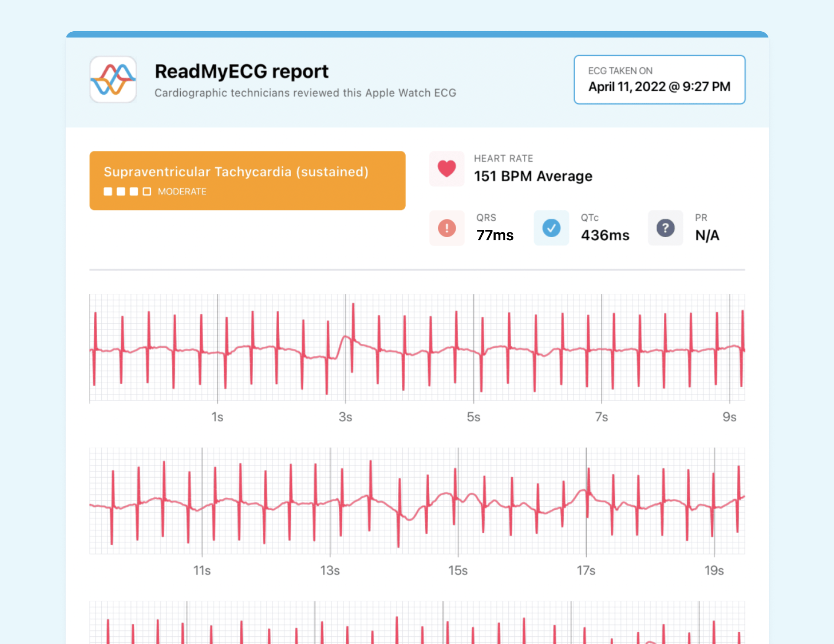
Task: Click the 15s time marker
Action: coord(458,571)
